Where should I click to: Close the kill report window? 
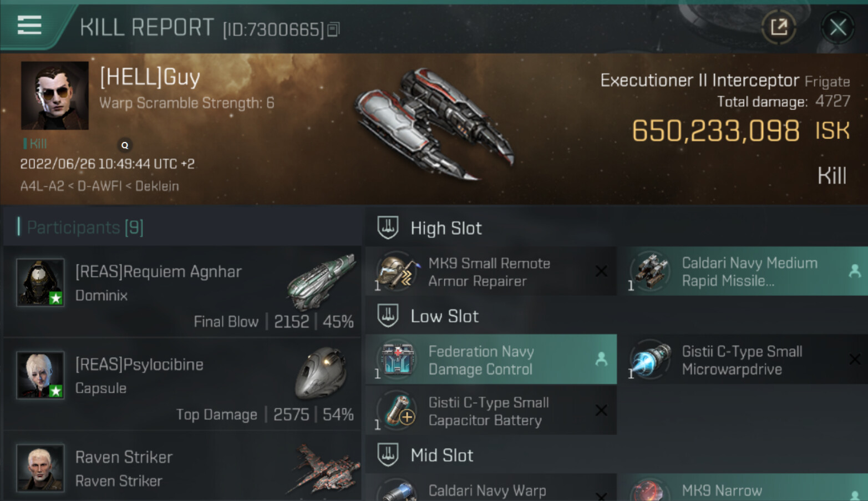click(837, 27)
